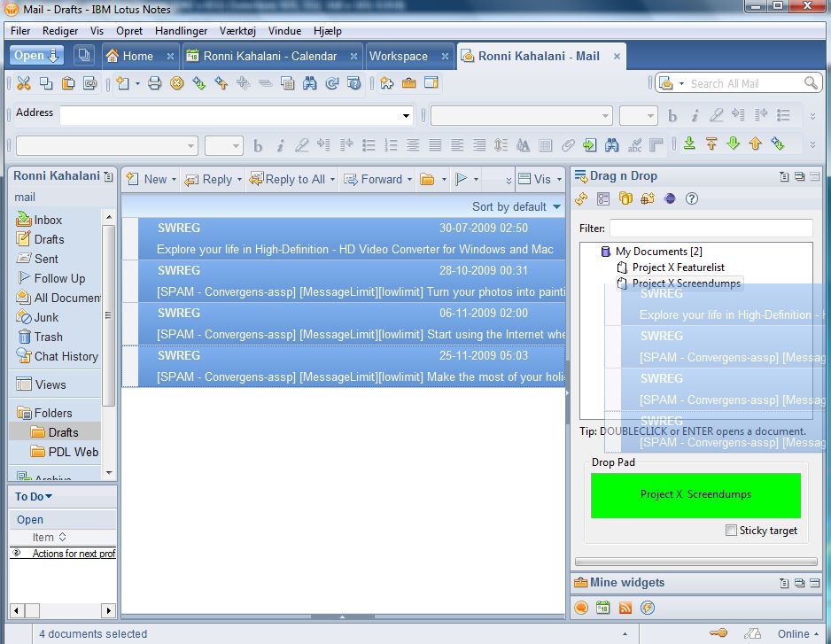Open the Sort by default dropdown

[x=516, y=206]
